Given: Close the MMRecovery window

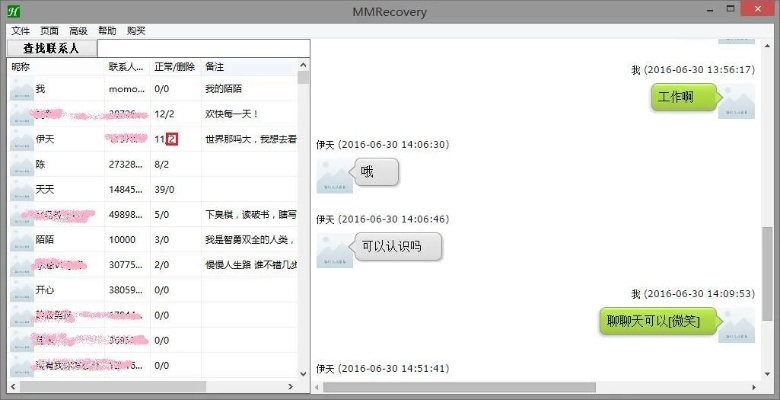Looking at the screenshot, I should point(758,9).
